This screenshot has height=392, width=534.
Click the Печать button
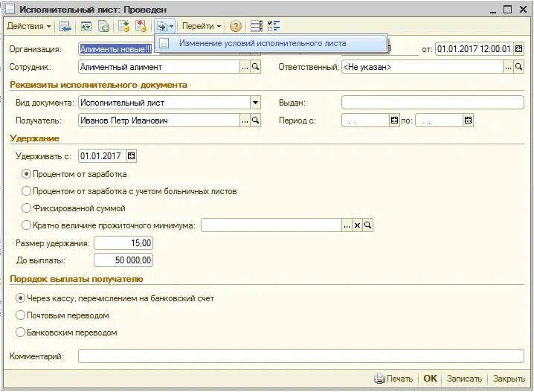[393, 379]
